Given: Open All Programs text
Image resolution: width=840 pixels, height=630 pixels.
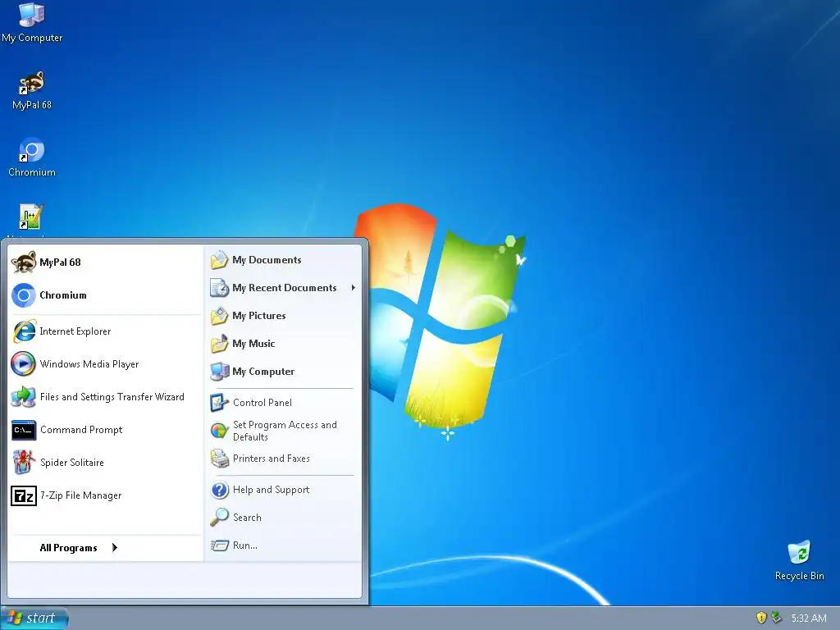Looking at the screenshot, I should coord(68,547).
